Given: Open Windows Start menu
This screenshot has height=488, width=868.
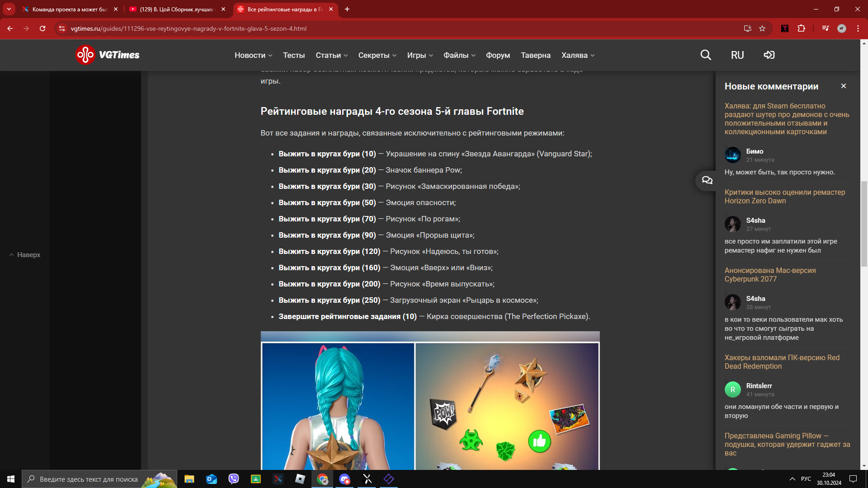Looking at the screenshot, I should click(x=11, y=479).
